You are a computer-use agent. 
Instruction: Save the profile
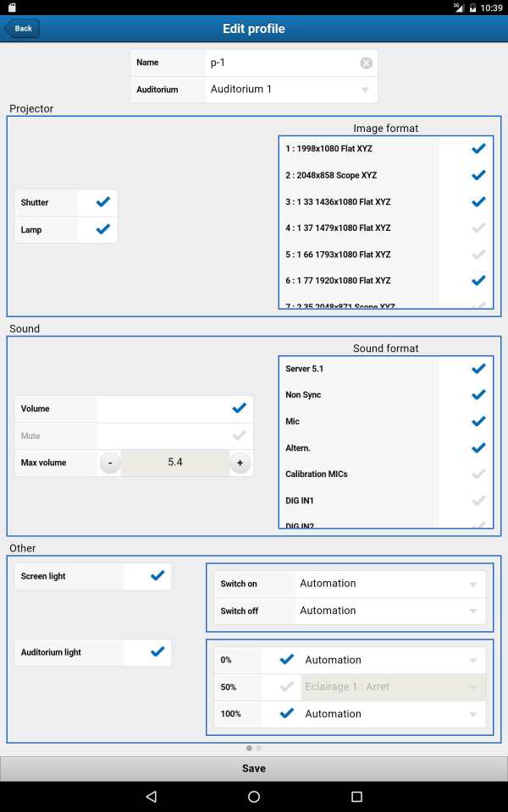click(x=253, y=769)
